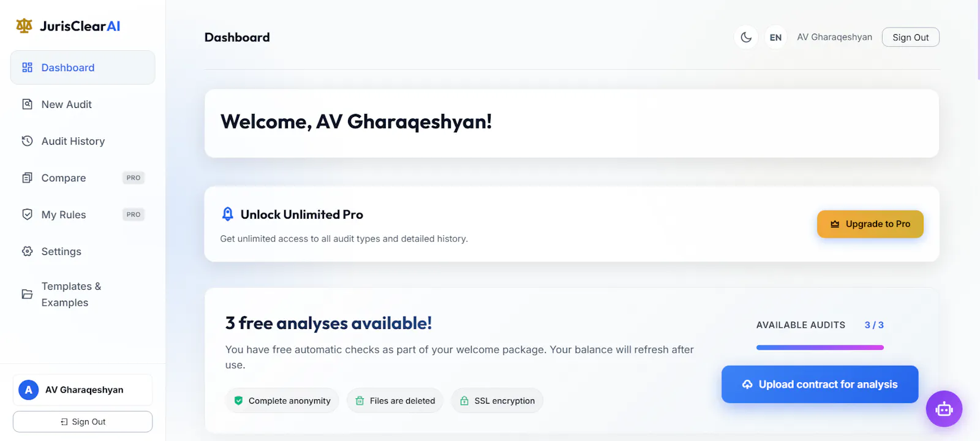Click the Settings gear icon
Viewport: 980px width, 441px height.
pos(27,251)
